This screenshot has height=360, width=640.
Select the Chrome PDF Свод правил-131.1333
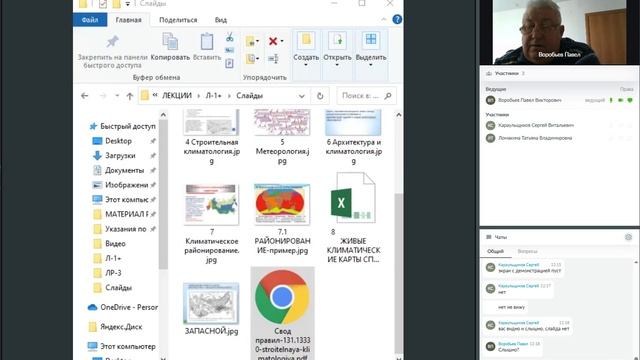click(282, 313)
